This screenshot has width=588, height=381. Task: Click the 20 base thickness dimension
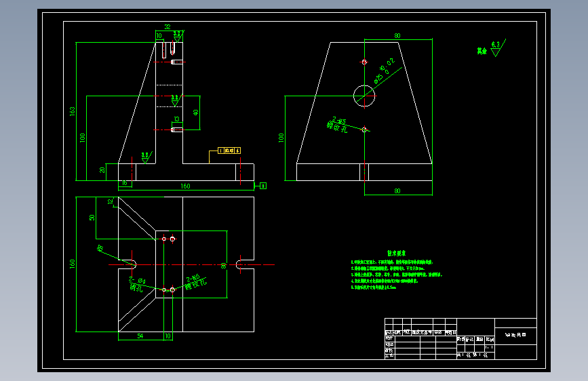point(102,170)
